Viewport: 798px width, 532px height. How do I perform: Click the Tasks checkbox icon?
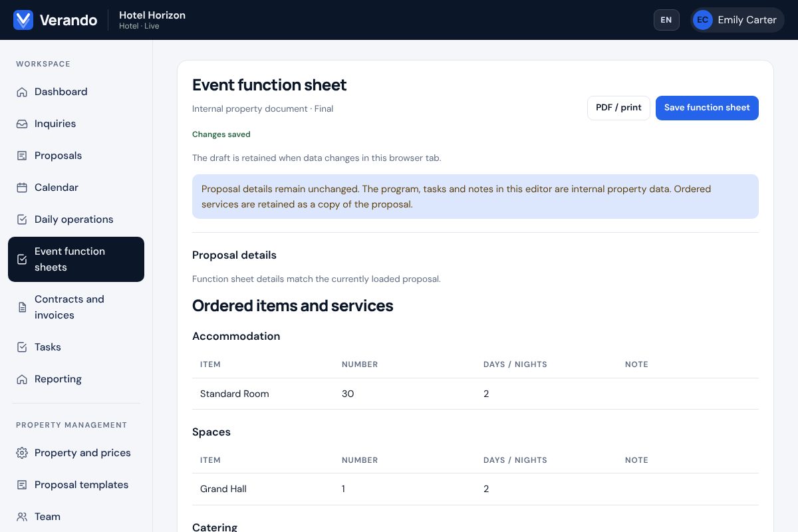(22, 347)
